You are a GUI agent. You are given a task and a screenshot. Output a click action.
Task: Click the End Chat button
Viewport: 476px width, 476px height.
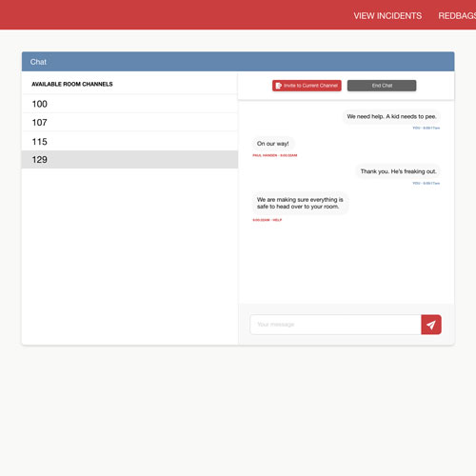point(382,86)
